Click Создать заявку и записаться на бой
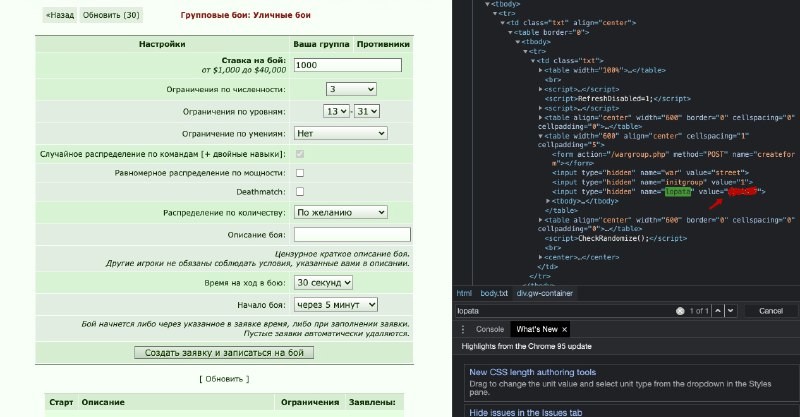The image size is (800, 417). 224,353
